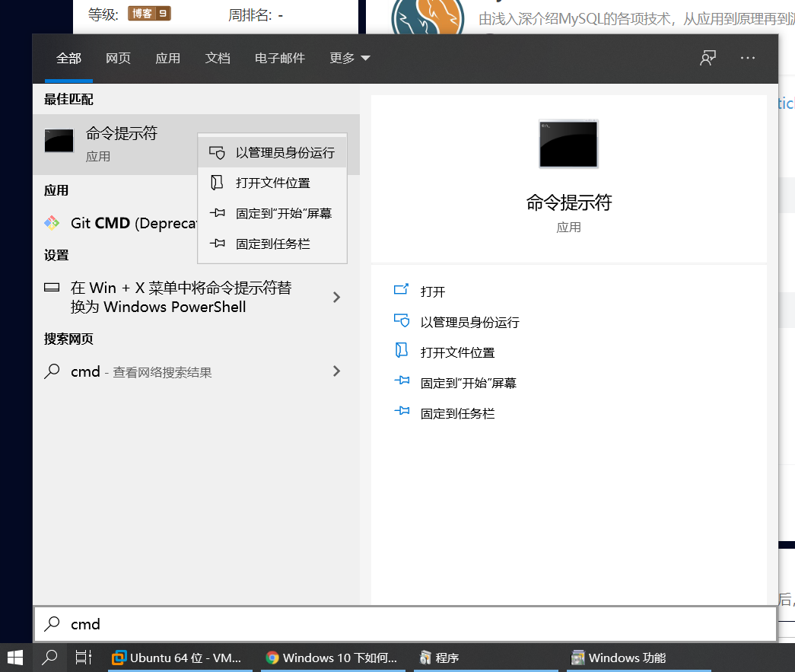Viewport: 795px width, 672px height.
Task: Click pin icon beside context menu 固定到任务栏
Action: [x=217, y=244]
